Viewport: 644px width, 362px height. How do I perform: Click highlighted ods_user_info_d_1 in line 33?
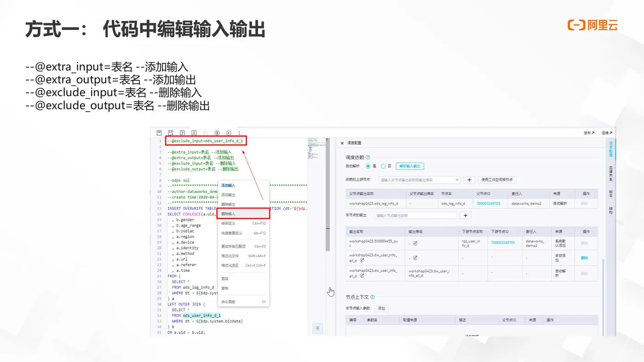tap(201, 316)
